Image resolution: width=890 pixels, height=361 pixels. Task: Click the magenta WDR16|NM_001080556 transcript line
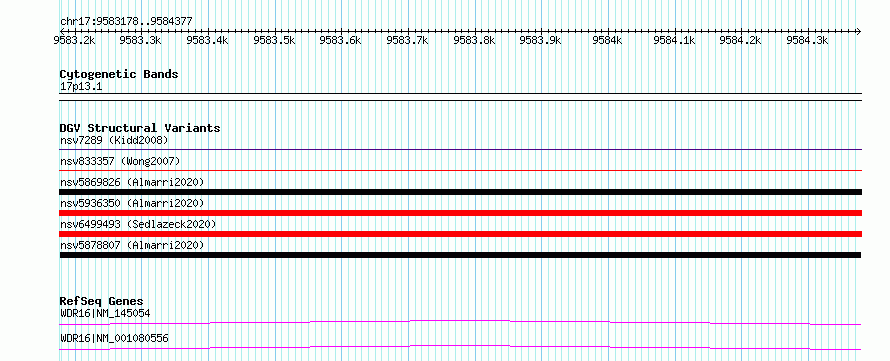click(460, 347)
